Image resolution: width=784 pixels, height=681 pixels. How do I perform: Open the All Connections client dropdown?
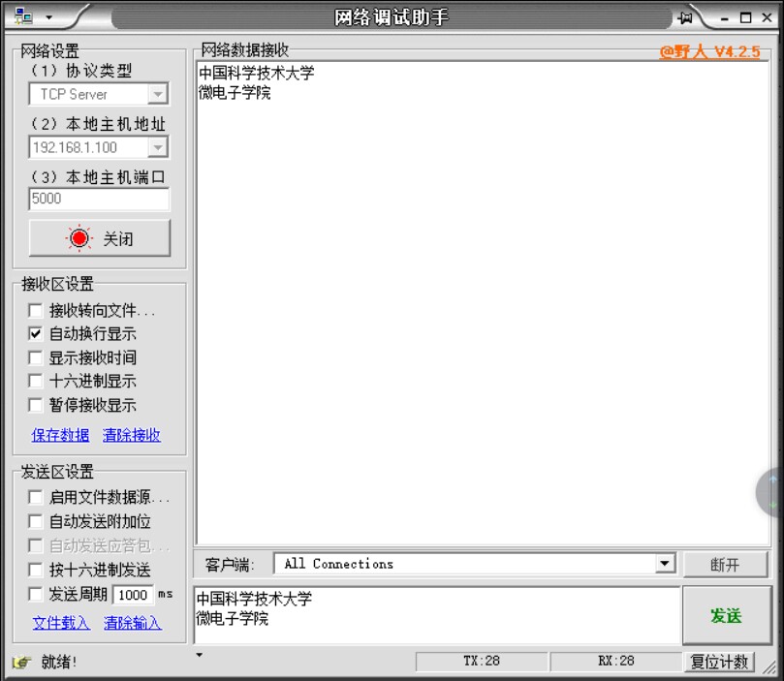[x=665, y=564]
